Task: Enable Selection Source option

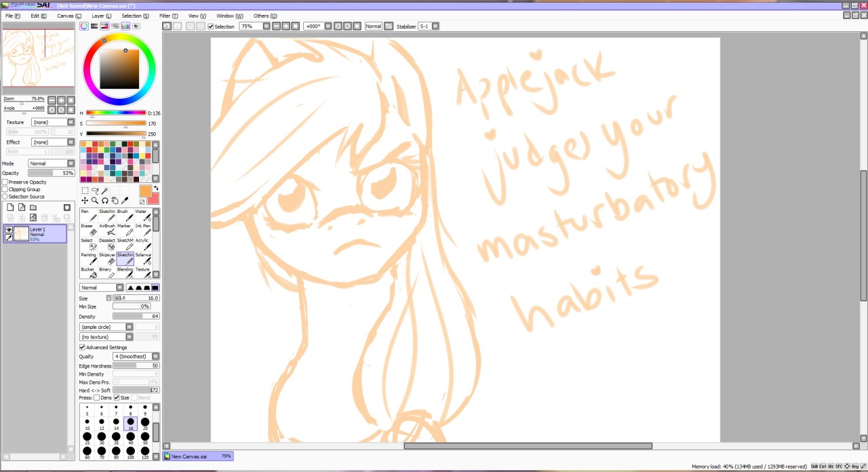Action: click(x=5, y=197)
